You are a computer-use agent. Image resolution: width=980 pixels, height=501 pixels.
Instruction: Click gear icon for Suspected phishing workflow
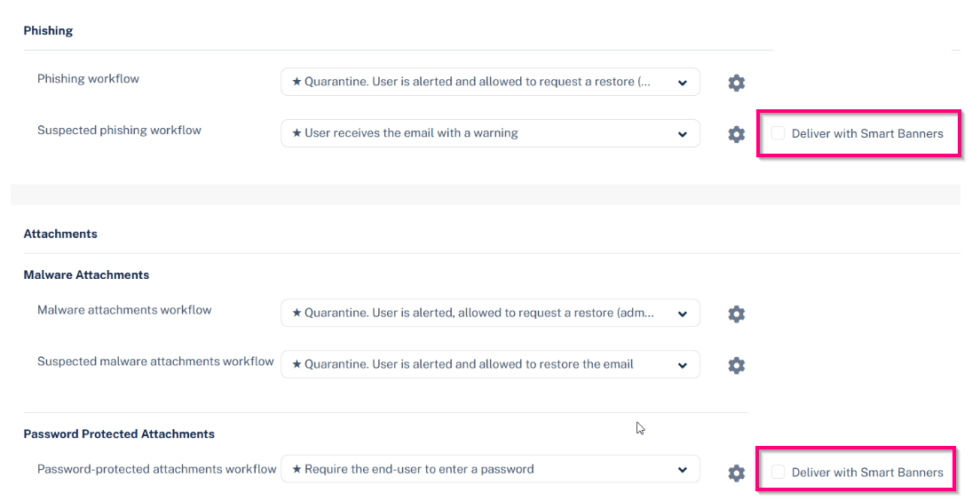click(736, 134)
